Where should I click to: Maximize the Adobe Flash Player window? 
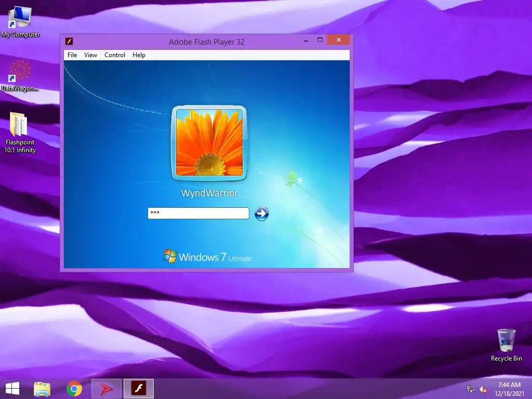(x=320, y=40)
